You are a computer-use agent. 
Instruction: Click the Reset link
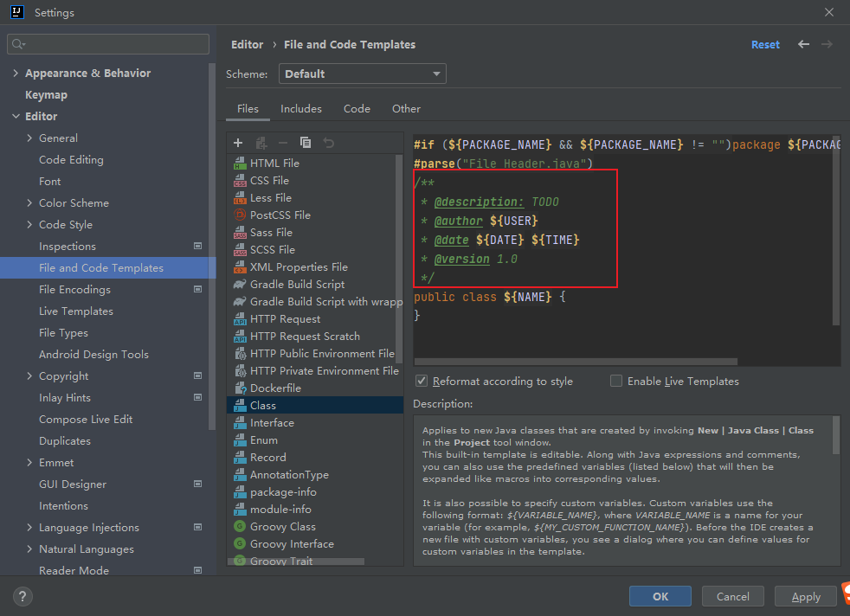click(765, 44)
